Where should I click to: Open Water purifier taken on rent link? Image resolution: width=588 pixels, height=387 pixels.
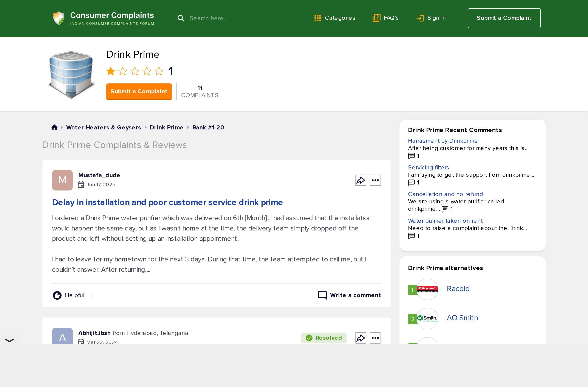coord(445,221)
